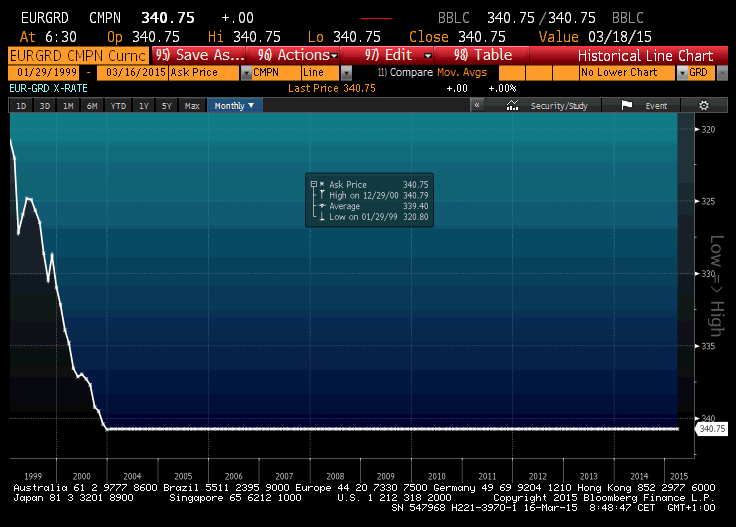
Task: Click the Event flag icon
Action: [x=627, y=106]
